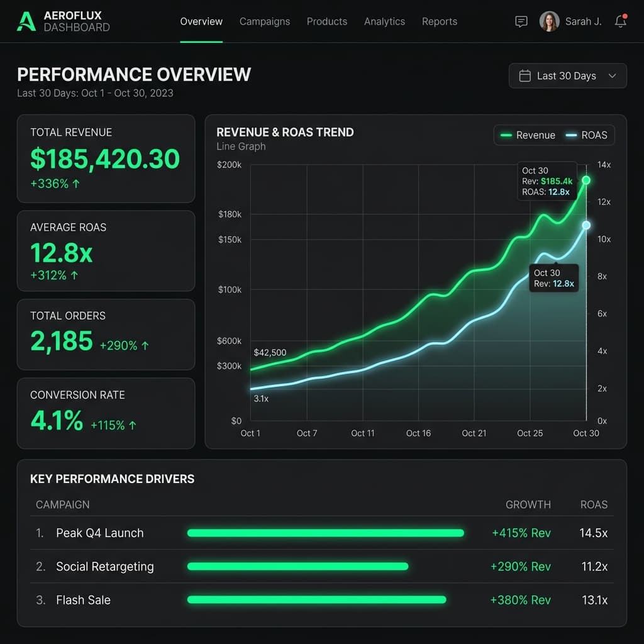Screen dimensions: 644x644
Task: Sort by the ROAS column header
Action: pyautogui.click(x=594, y=504)
